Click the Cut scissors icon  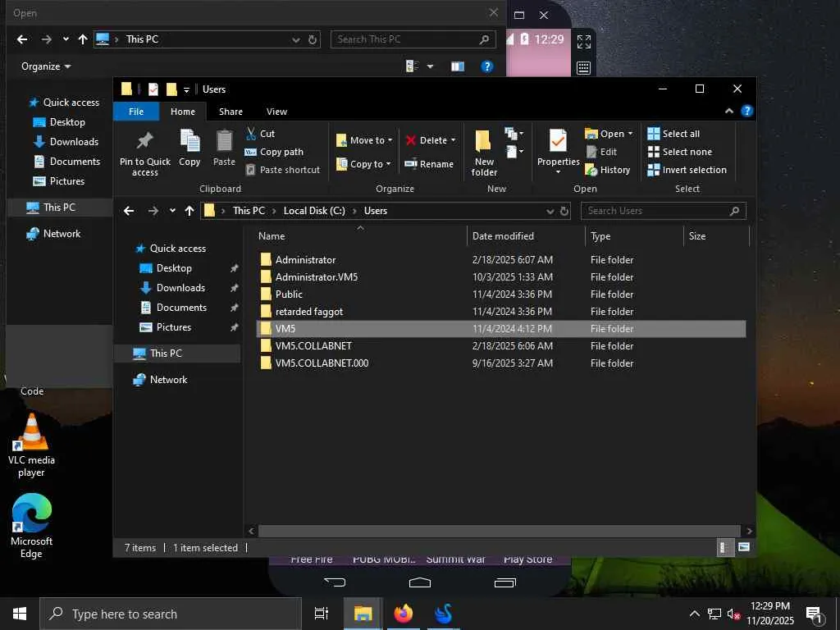[251, 134]
